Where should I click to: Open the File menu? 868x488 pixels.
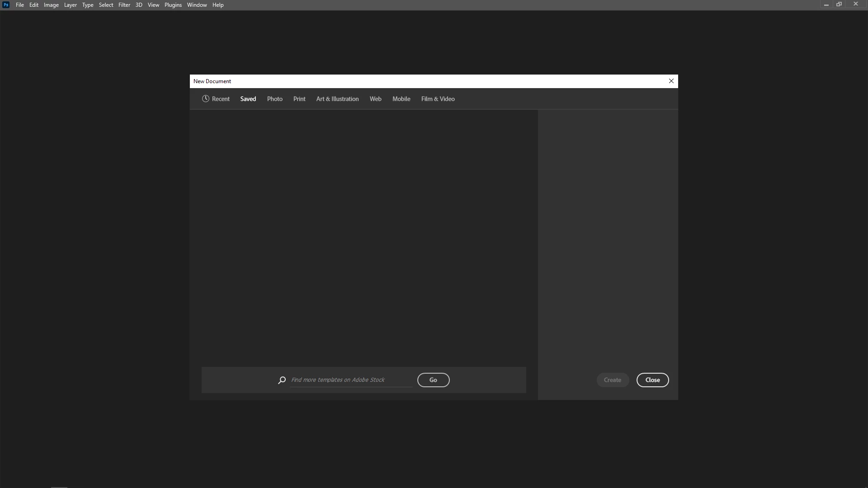click(20, 5)
